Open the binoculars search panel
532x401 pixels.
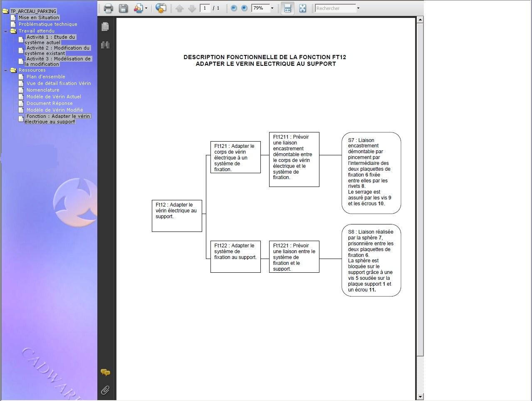(105, 45)
